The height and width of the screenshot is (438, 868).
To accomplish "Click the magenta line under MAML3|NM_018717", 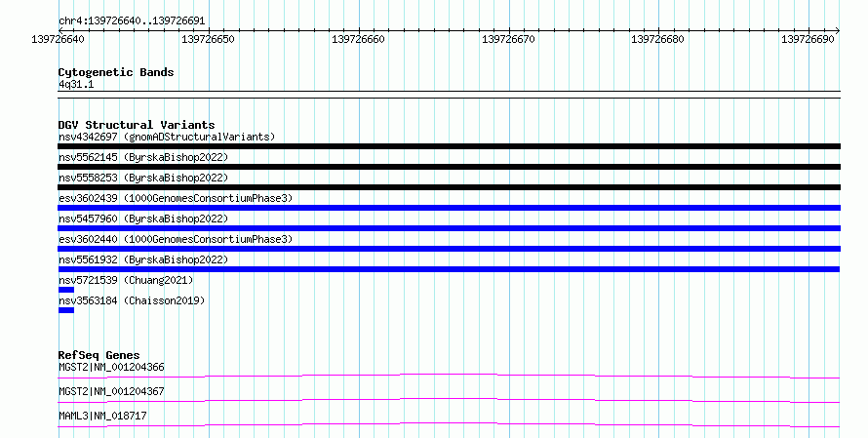I will [x=449, y=424].
